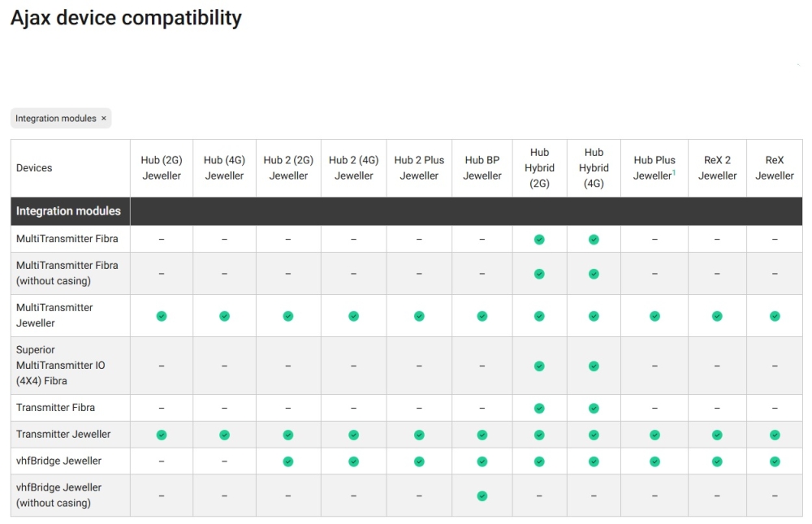Select the Hub 2 Plus Jeweller column header
The image size is (812, 524).
coord(419,168)
